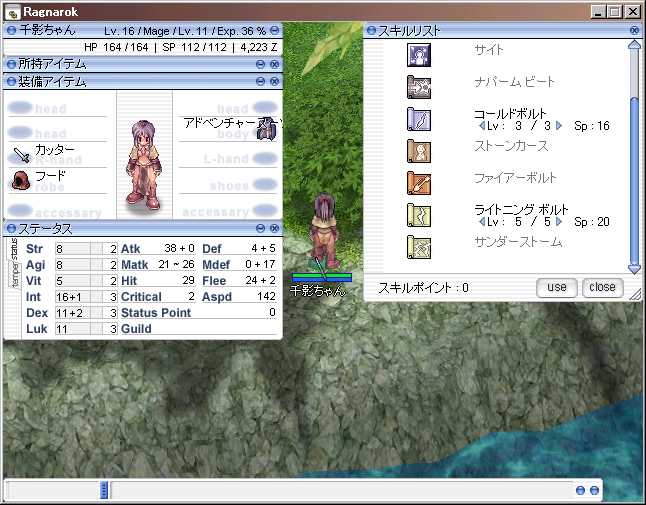Select the サンダーストーム skill icon
The height and width of the screenshot is (505, 646).
pos(419,247)
